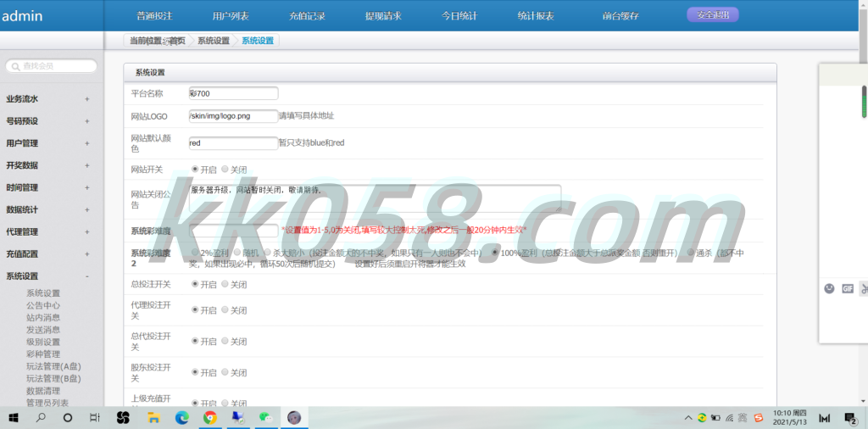Show hidden system tray icons
The height and width of the screenshot is (429, 868).
(688, 417)
